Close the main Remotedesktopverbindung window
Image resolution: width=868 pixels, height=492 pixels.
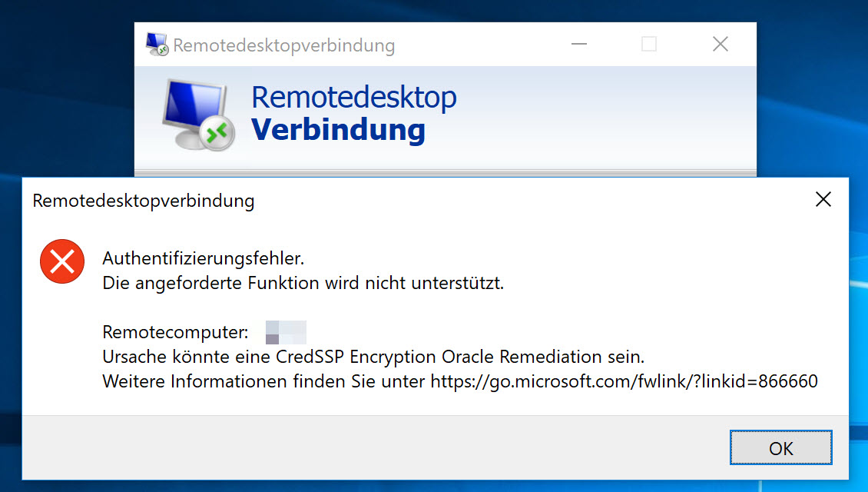721,44
